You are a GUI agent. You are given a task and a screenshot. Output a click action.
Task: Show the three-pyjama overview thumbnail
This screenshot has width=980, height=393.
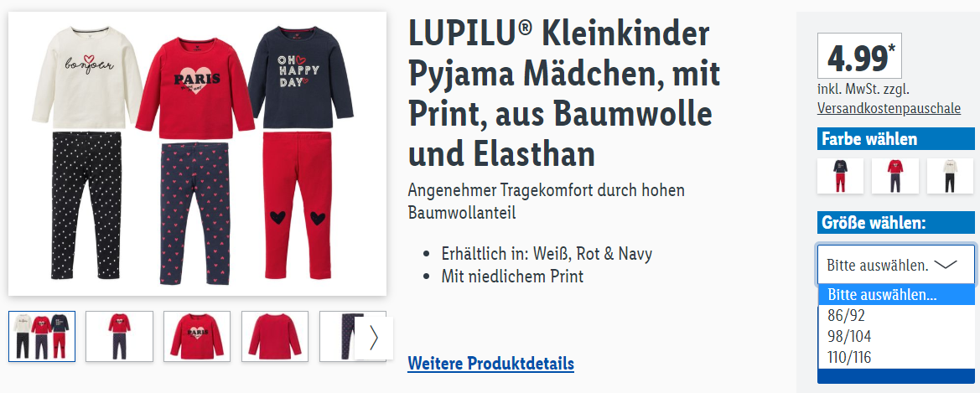pos(42,336)
